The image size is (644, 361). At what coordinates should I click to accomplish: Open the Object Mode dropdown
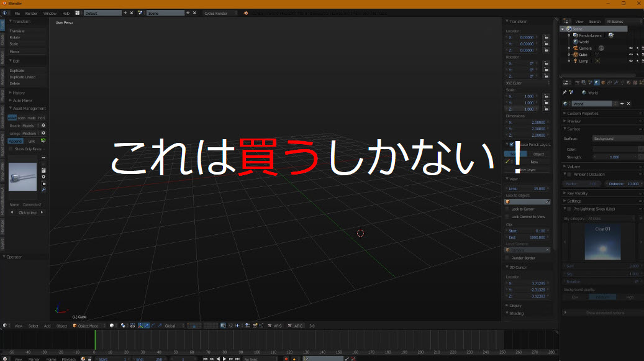pyautogui.click(x=89, y=326)
